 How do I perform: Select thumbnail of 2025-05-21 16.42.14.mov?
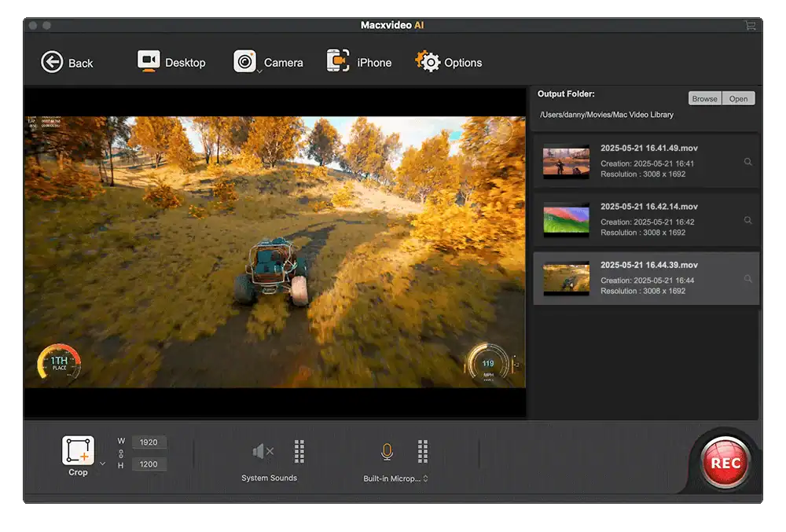566,220
